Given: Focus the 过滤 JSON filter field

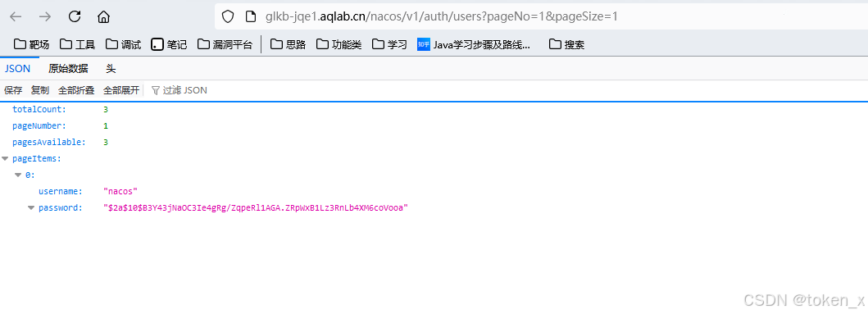Looking at the screenshot, I should (x=185, y=90).
